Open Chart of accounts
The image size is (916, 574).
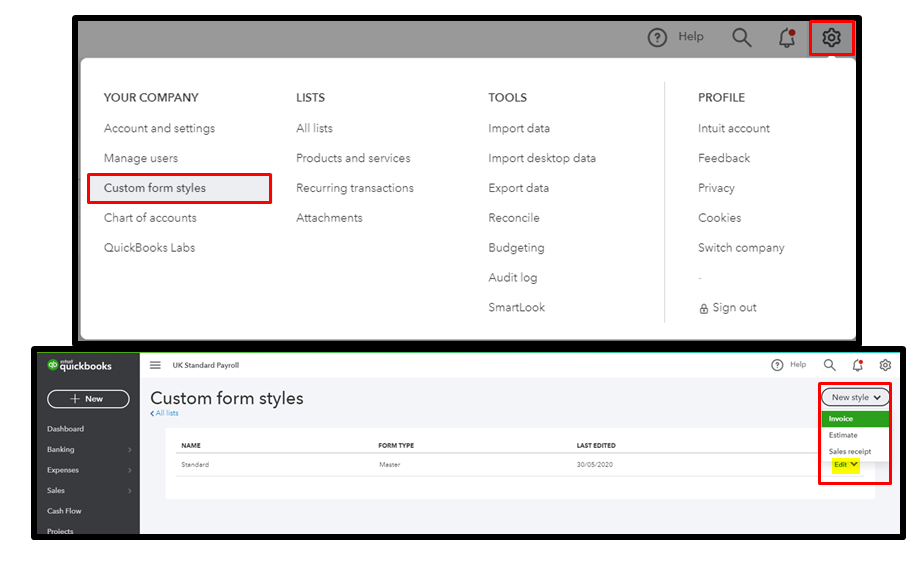coord(150,218)
